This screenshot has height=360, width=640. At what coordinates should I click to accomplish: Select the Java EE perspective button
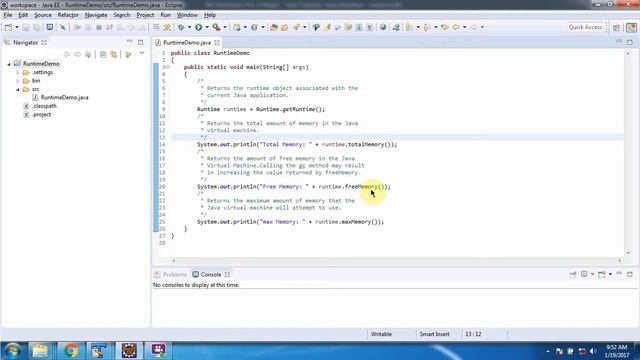click(631, 27)
